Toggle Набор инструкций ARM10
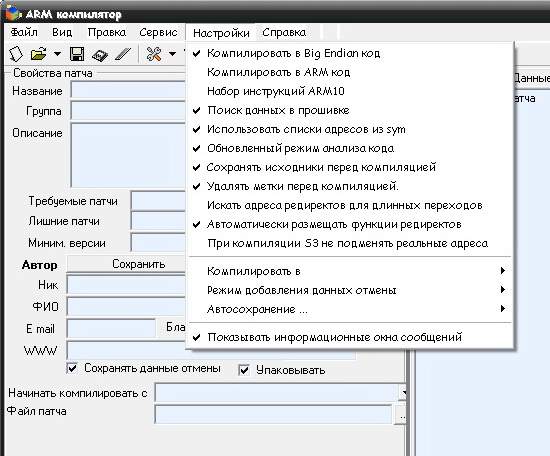 (x=350, y=91)
